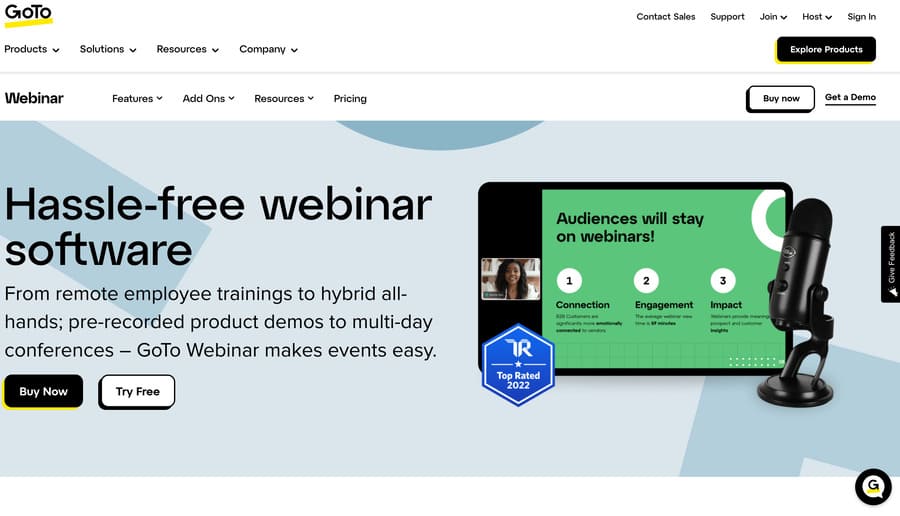Expand the Webinar Resources menu
The height and width of the screenshot is (516, 900).
coord(284,99)
